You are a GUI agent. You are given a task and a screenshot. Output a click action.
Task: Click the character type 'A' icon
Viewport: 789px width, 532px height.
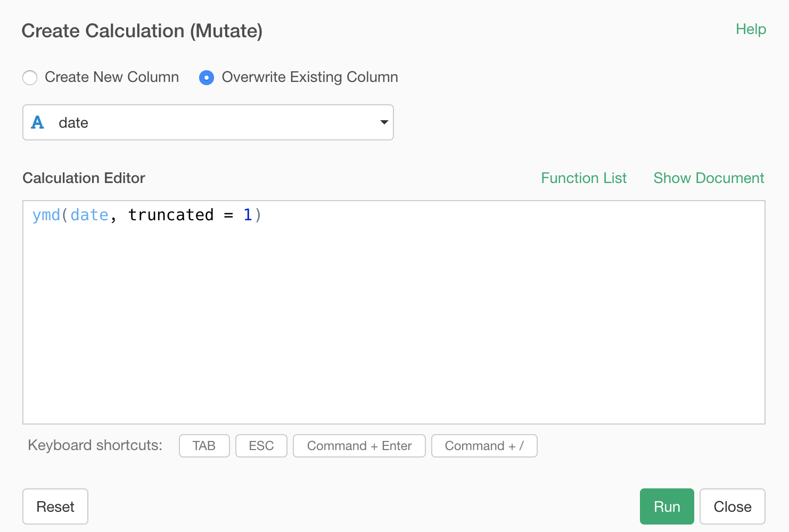pyautogui.click(x=37, y=123)
